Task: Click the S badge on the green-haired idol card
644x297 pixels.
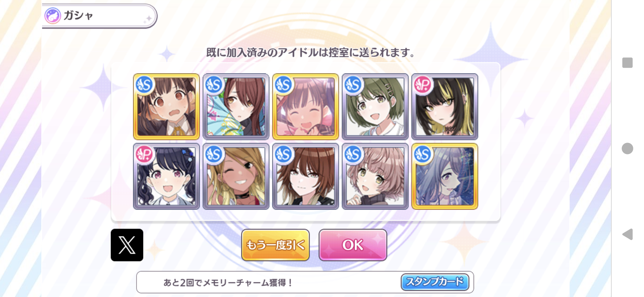Action: pyautogui.click(x=353, y=85)
